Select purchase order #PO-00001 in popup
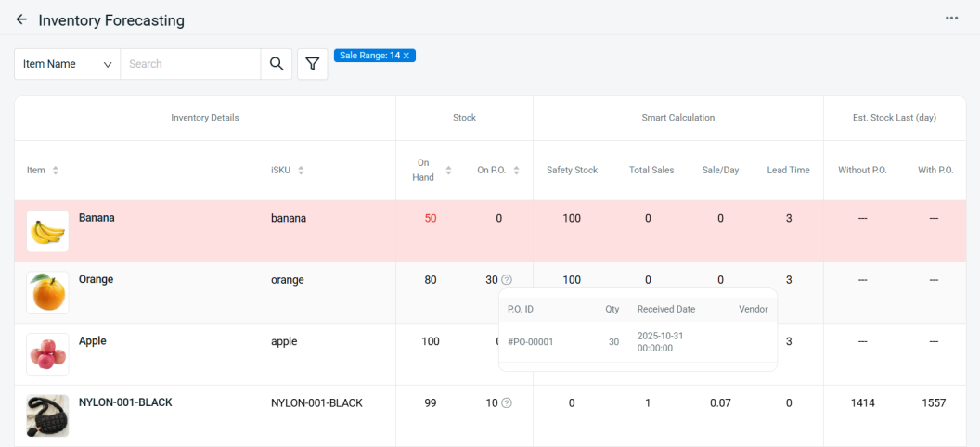Screen dimensions: 980x447 (x=531, y=342)
